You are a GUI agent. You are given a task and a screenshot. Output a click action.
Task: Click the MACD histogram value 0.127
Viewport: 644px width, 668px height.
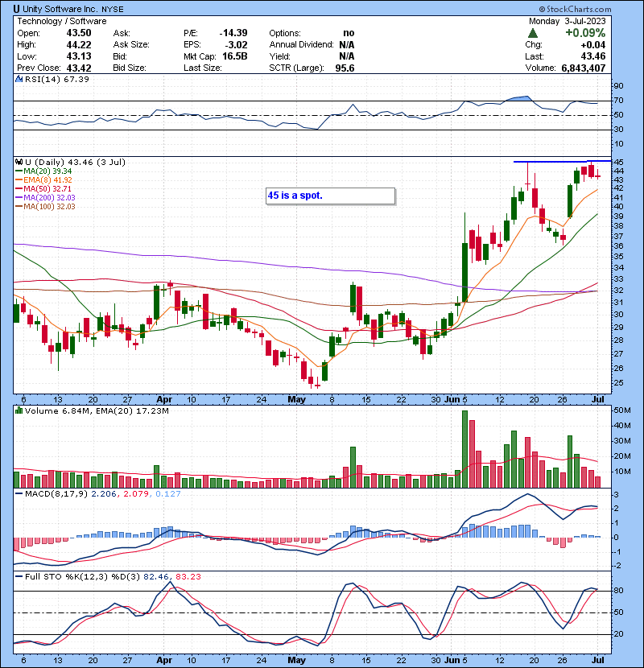(168, 494)
